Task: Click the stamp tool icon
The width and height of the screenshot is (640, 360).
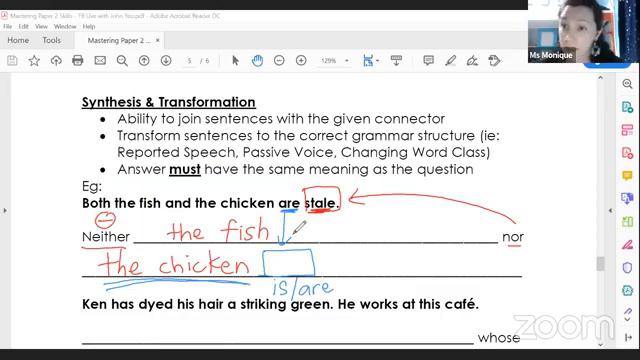Action: 494,61
